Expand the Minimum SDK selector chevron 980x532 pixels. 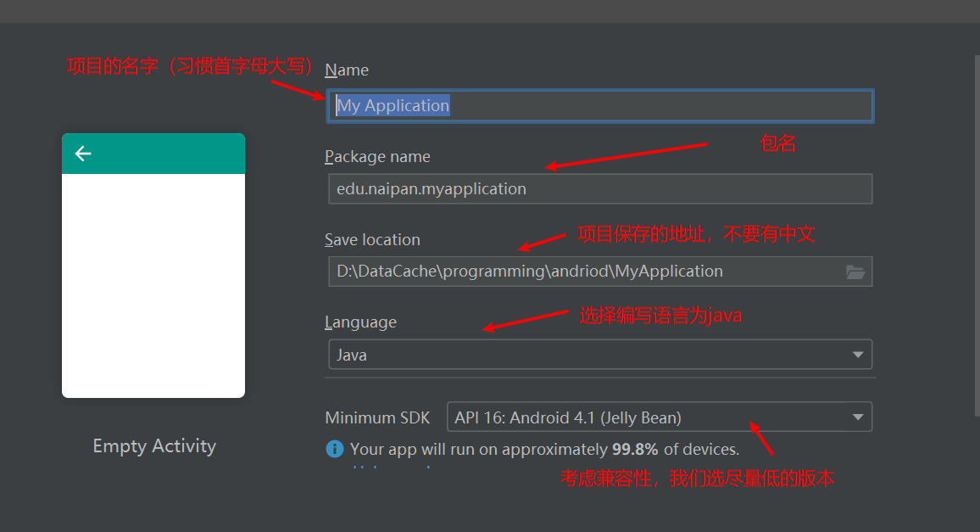(858, 417)
